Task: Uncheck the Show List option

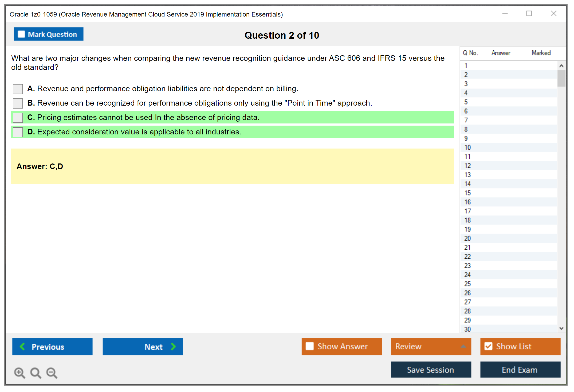Action: click(x=489, y=346)
